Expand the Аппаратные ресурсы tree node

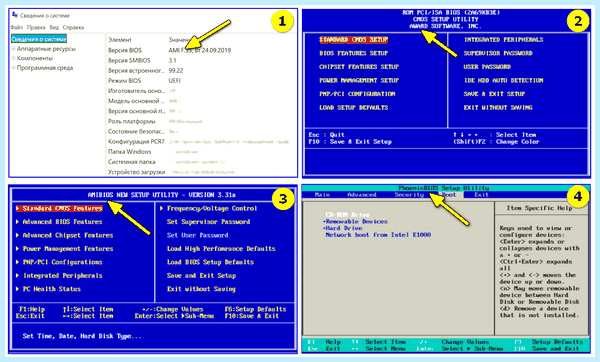(13, 49)
